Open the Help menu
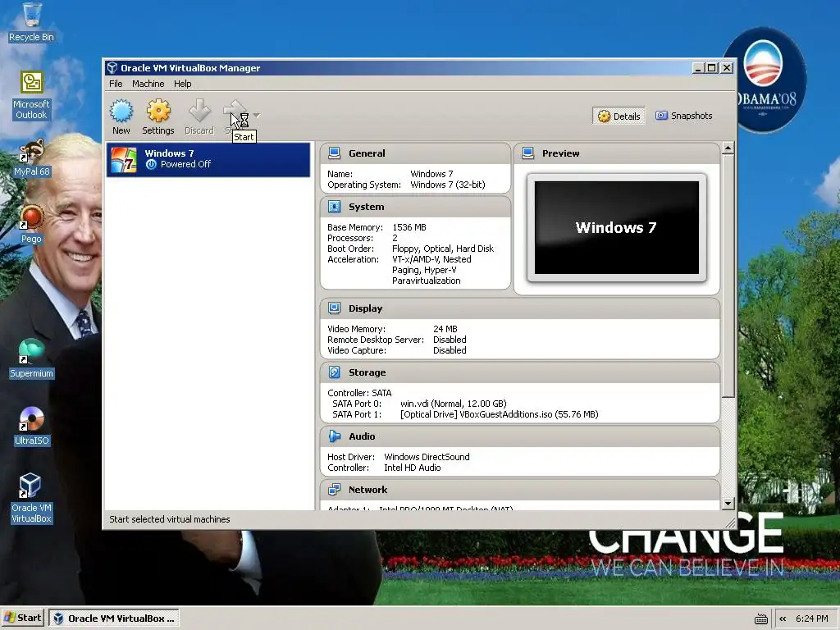 [x=182, y=84]
